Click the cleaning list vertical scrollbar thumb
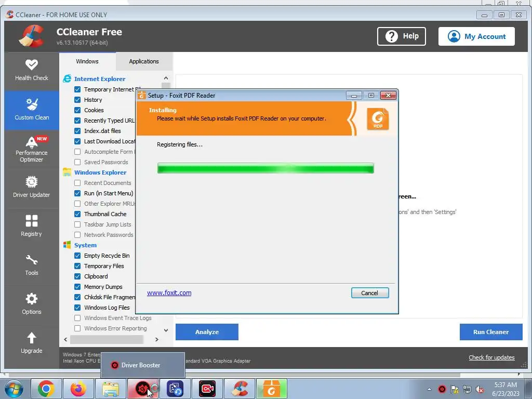 point(166,85)
